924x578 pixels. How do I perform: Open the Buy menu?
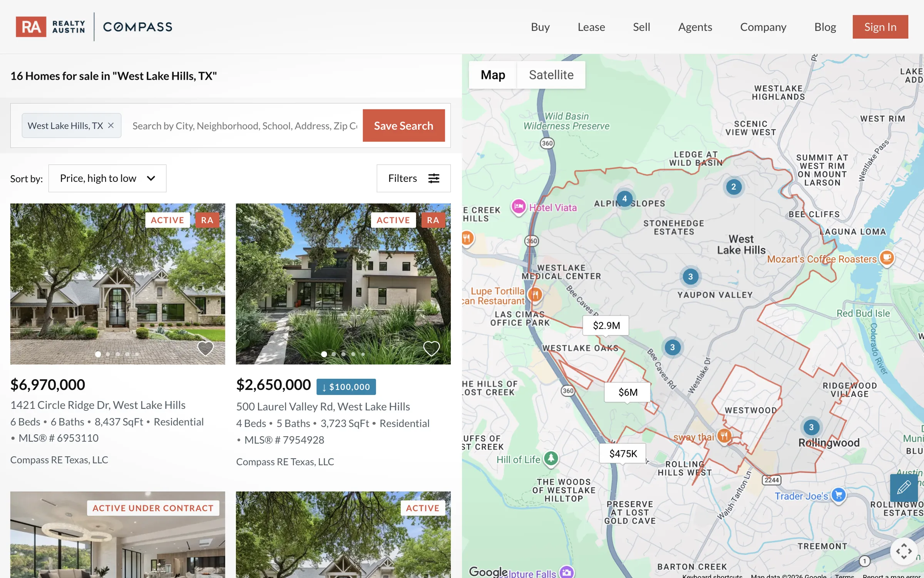coord(540,27)
